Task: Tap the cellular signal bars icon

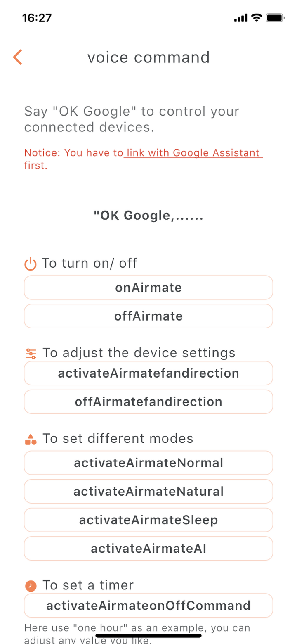Action: point(240,18)
